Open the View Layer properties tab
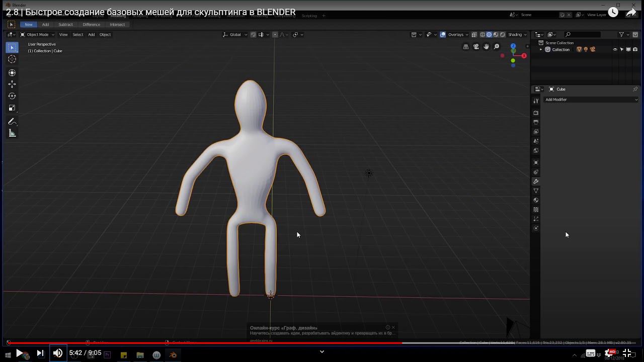 click(536, 132)
